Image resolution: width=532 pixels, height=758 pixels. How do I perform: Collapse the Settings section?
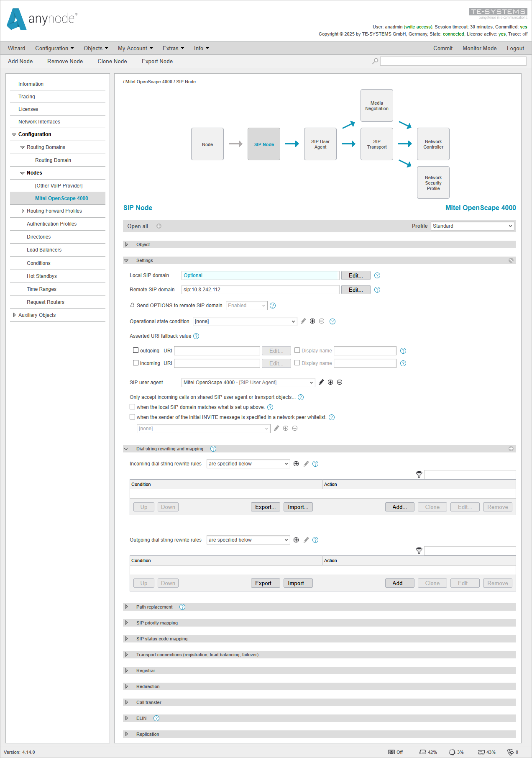click(126, 260)
